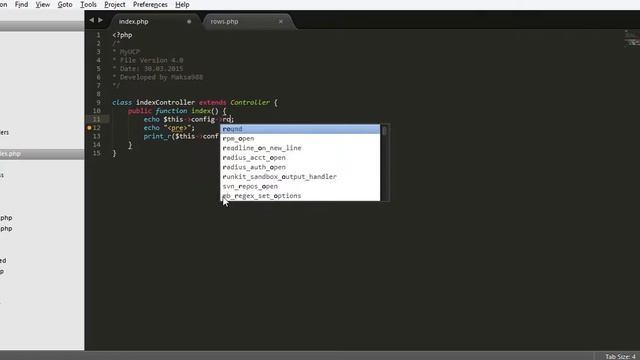Go to previous tab with left arrow
The image size is (640, 360).
coord(91,20)
